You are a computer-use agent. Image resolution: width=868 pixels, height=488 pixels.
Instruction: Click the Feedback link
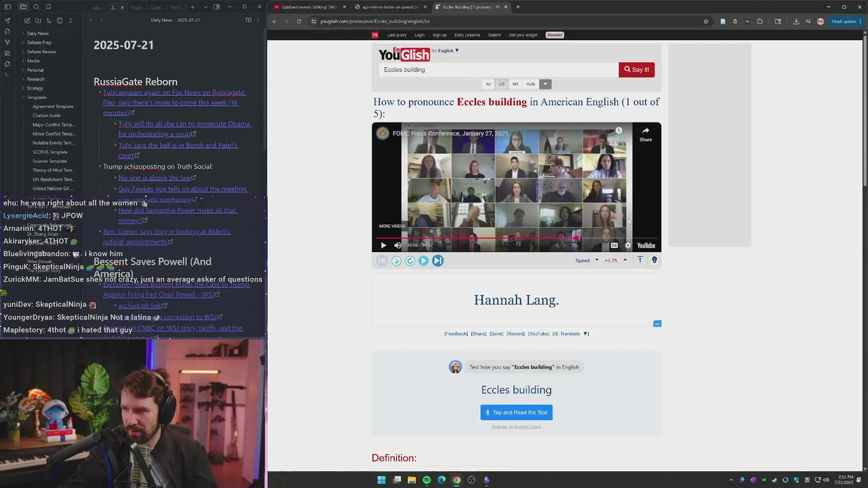(456, 333)
